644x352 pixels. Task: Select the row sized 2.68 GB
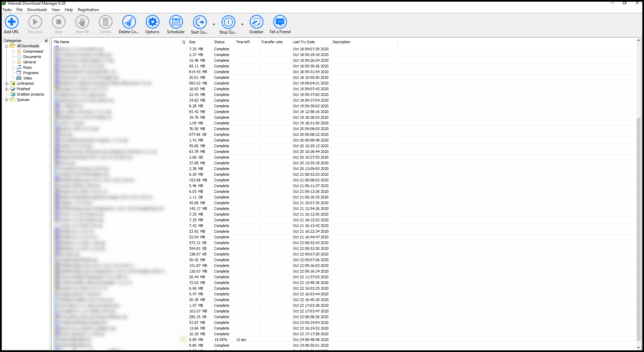click(x=344, y=157)
